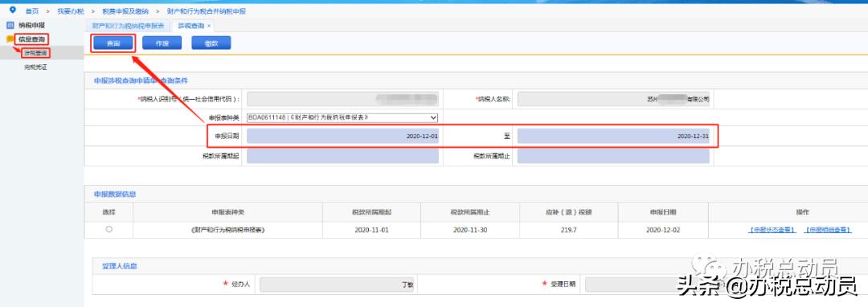Go to 我要办税 in the breadcrumb
Viewport: 868px width, 307px height.
(x=70, y=11)
